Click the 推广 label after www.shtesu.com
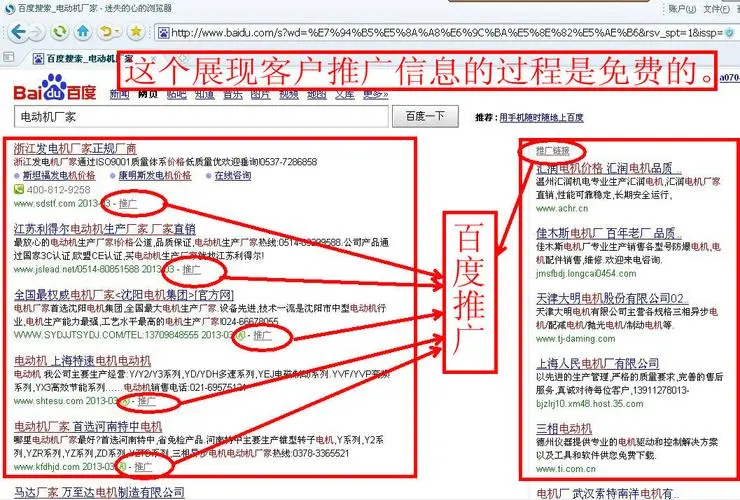The image size is (740, 500). [x=146, y=401]
